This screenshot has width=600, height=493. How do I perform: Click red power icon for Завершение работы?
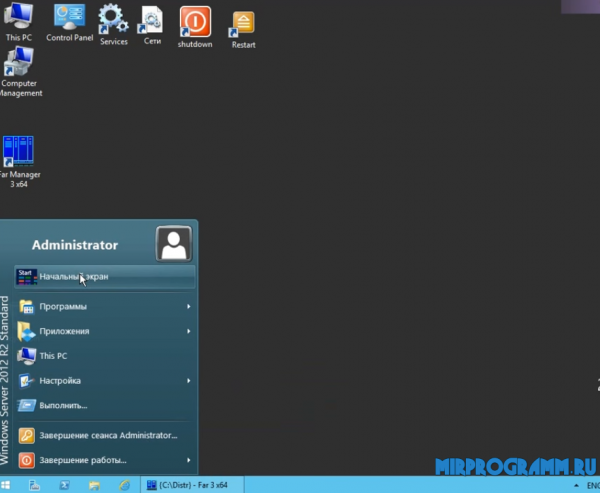tap(26, 460)
